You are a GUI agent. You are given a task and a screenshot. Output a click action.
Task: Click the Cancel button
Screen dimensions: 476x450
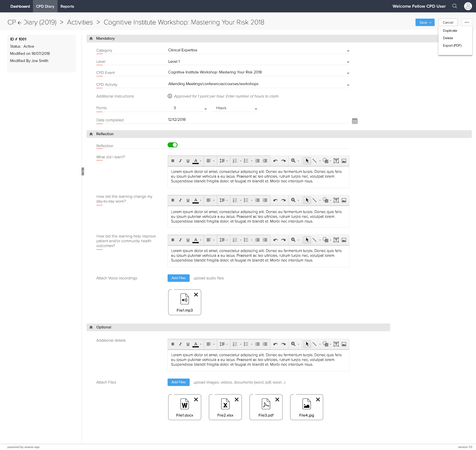[448, 22]
